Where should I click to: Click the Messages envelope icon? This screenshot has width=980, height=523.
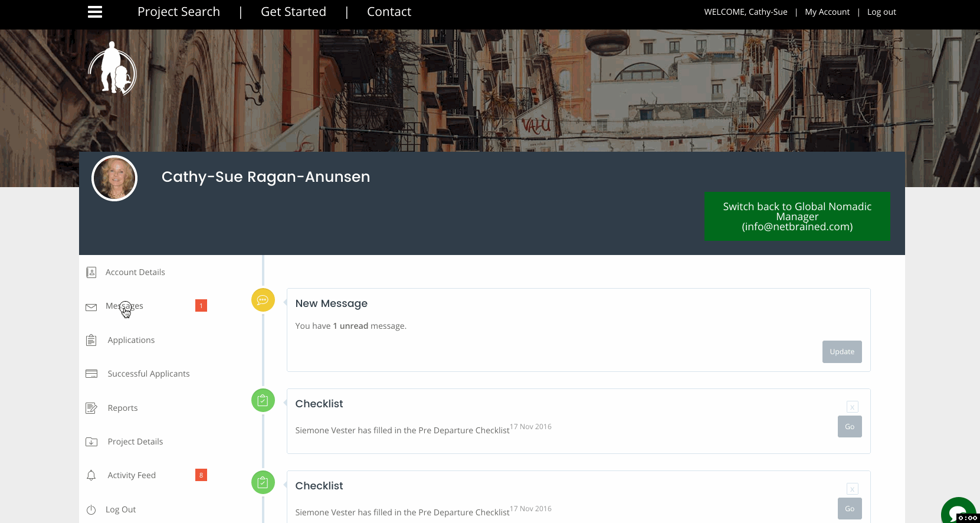point(91,307)
